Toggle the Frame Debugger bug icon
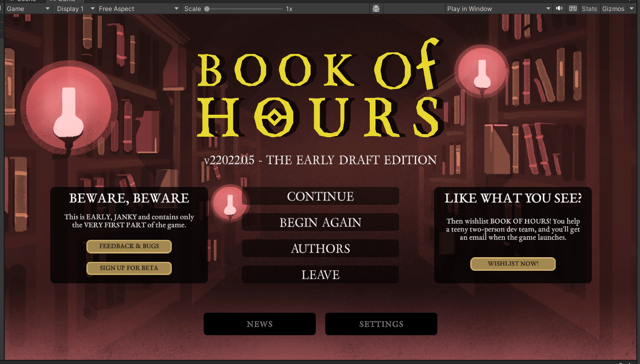The image size is (640, 364). click(376, 9)
